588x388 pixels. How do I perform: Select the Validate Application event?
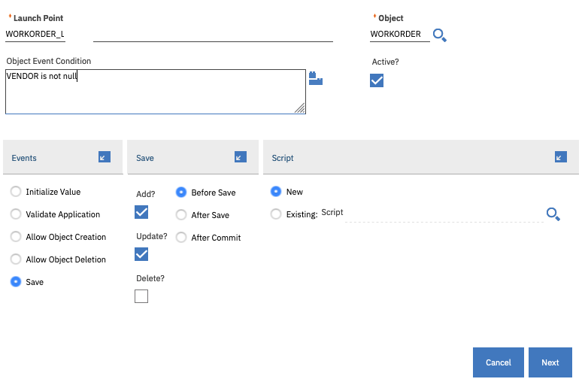coord(16,214)
